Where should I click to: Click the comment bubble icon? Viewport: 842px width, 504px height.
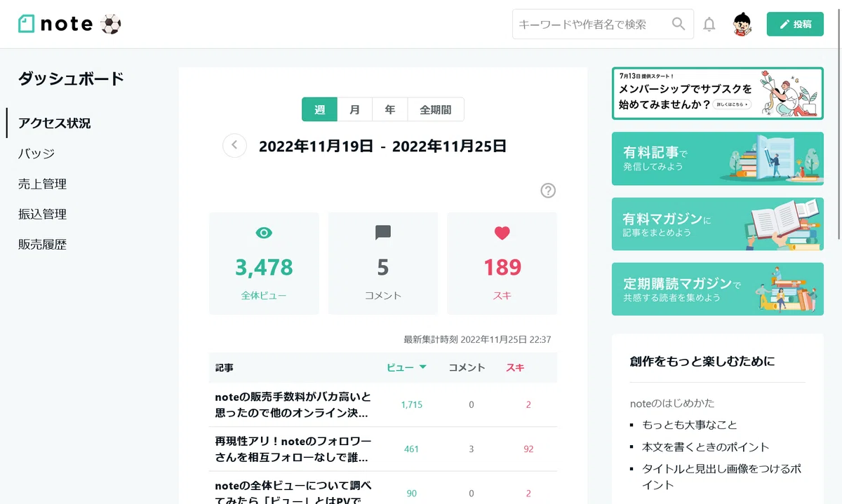click(x=383, y=233)
